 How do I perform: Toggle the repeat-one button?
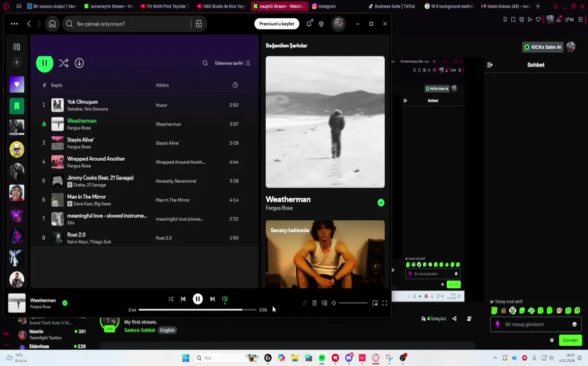225,299
